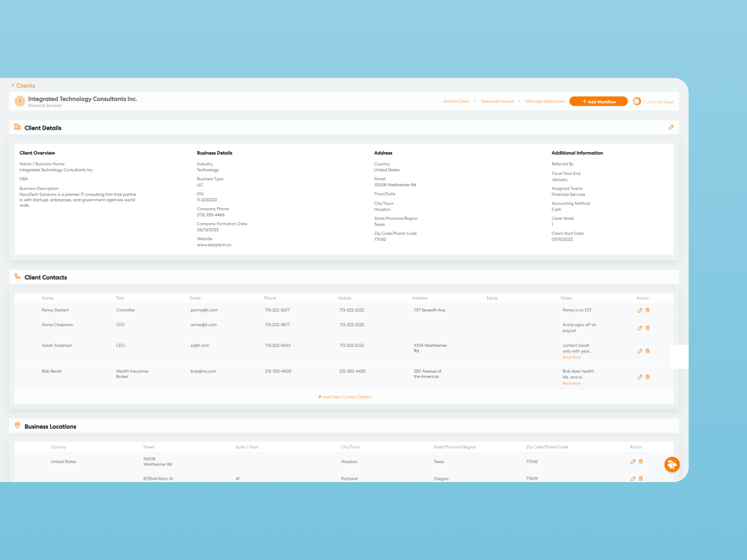Edit the Houston business location
The width and height of the screenshot is (747, 560).
(x=633, y=462)
